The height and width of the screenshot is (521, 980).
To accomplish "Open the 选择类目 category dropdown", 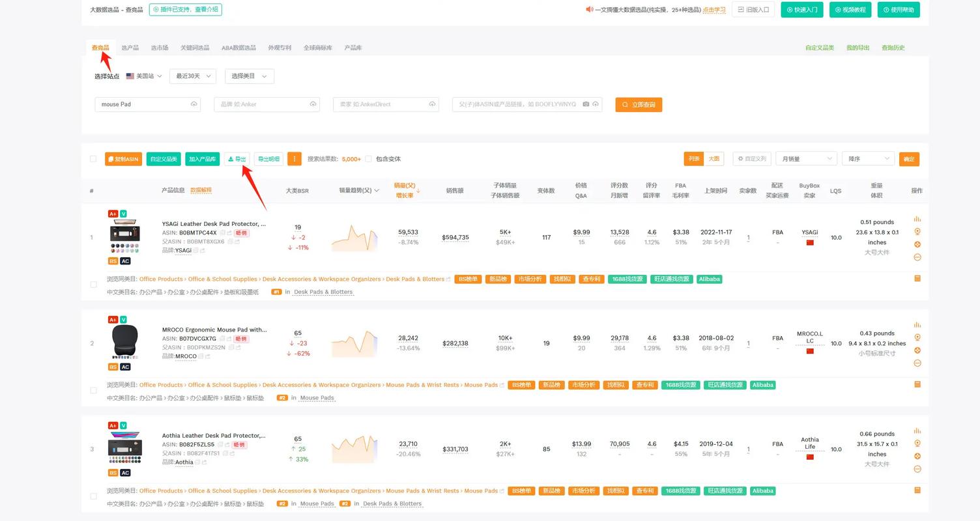I will coord(249,76).
